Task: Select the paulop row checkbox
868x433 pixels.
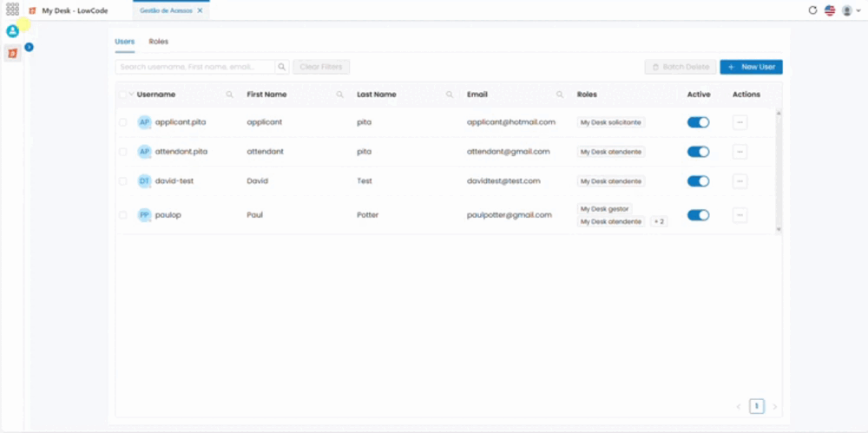Action: [x=123, y=215]
